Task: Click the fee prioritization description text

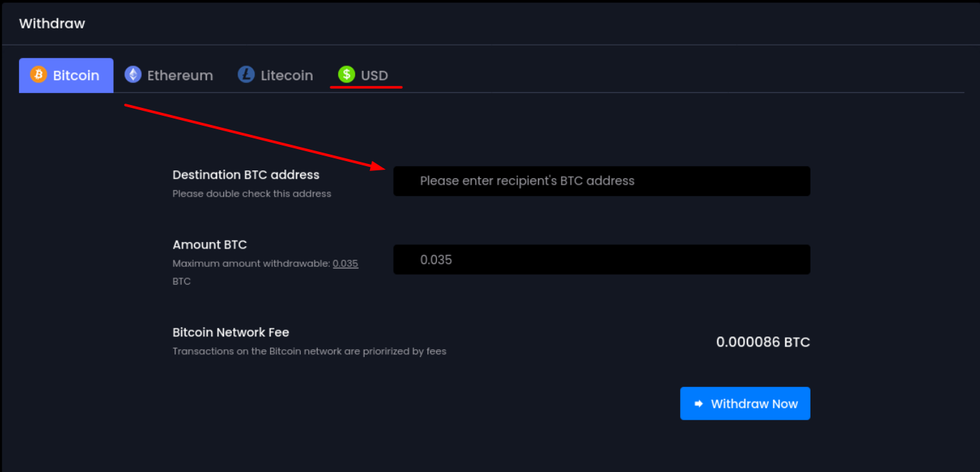Action: click(x=309, y=351)
